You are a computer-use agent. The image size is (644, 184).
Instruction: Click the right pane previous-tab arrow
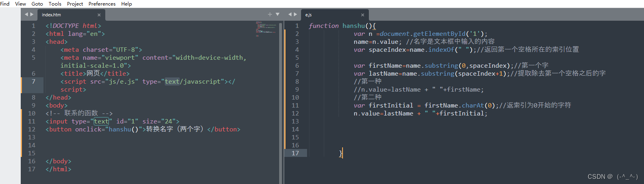tap(290, 14)
